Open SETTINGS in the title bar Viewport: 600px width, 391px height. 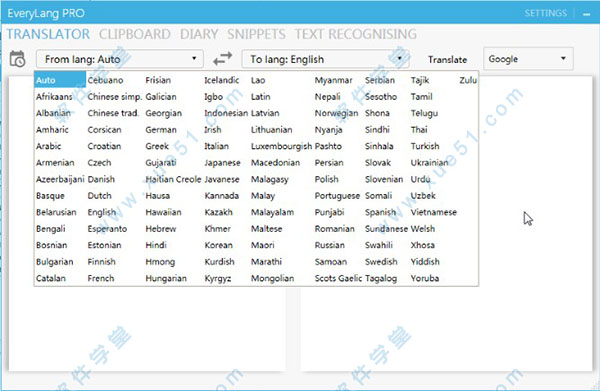[x=545, y=13]
